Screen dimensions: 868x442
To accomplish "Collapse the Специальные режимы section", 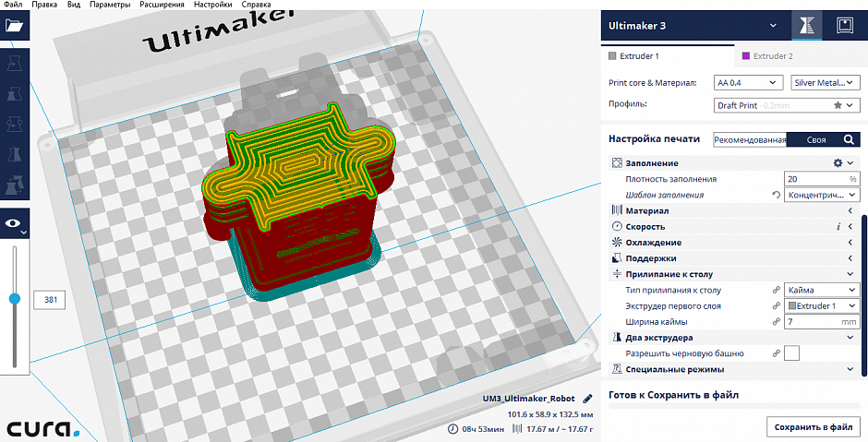I will (850, 369).
